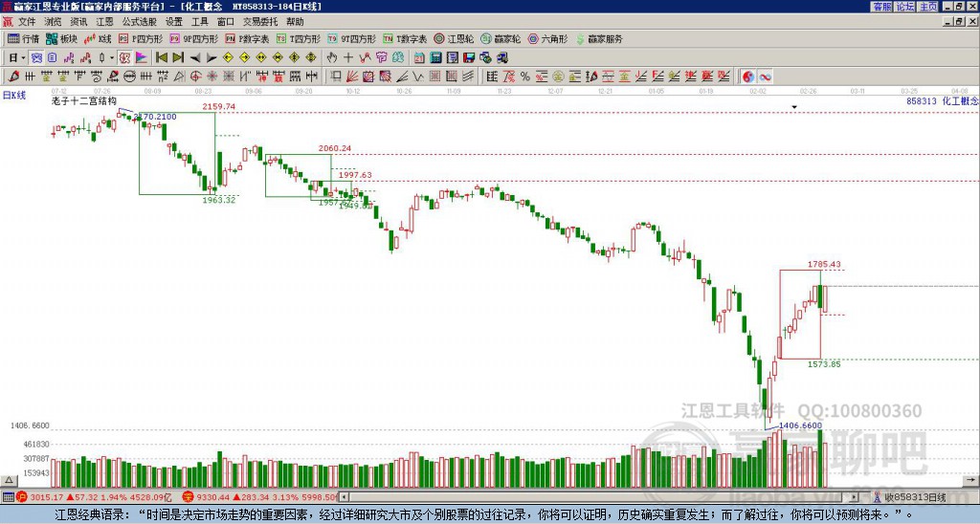Open the 公式选股 menu
The image size is (980, 524).
pyautogui.click(x=140, y=22)
